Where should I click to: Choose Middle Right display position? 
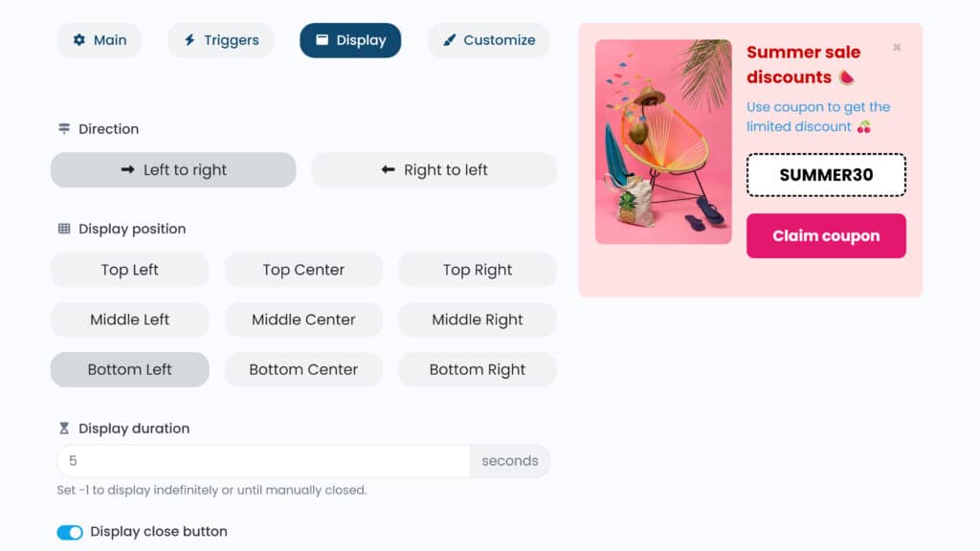tap(477, 320)
